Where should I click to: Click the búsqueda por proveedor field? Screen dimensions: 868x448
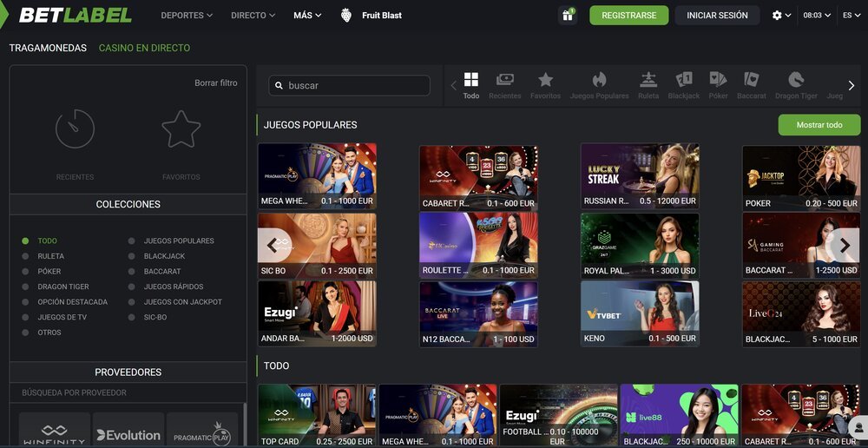click(128, 392)
